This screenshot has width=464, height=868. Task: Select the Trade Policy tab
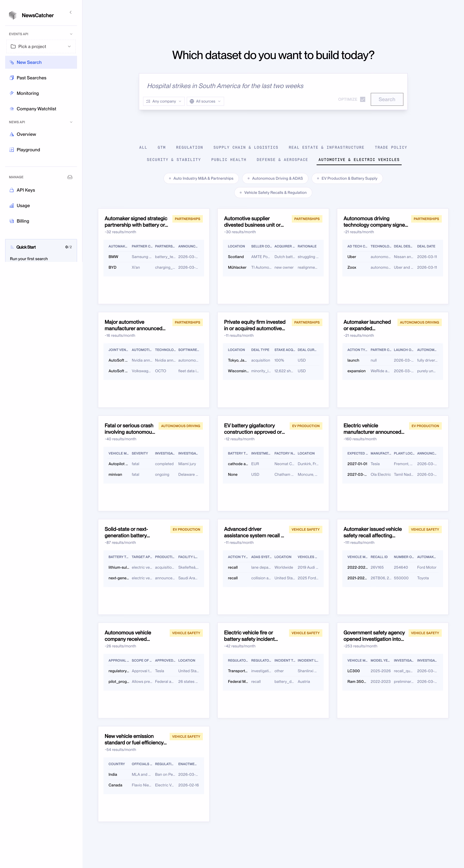[x=391, y=148]
